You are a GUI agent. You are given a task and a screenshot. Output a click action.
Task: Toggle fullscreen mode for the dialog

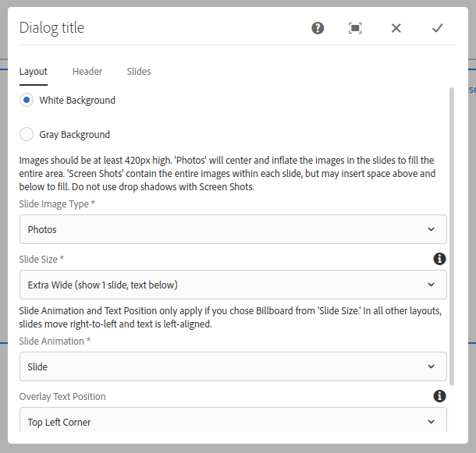(x=355, y=28)
